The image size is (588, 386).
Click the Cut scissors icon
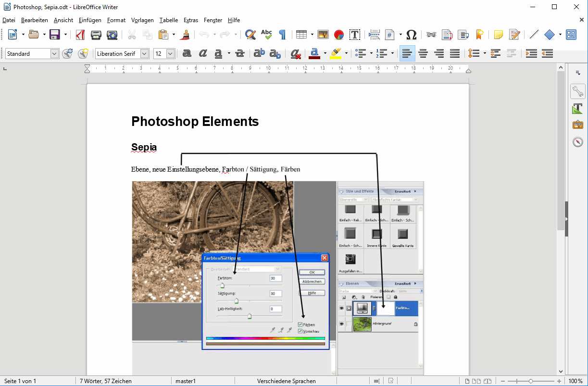[132, 35]
